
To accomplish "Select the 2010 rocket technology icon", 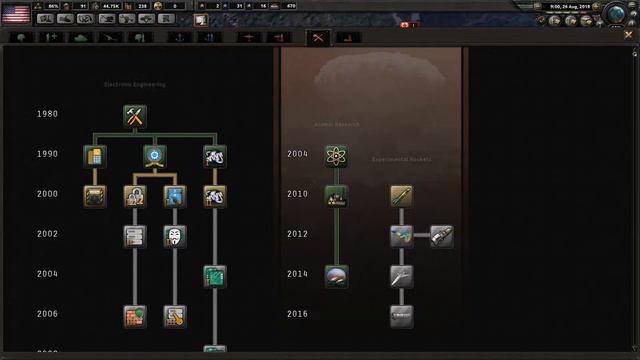I will (x=401, y=196).
